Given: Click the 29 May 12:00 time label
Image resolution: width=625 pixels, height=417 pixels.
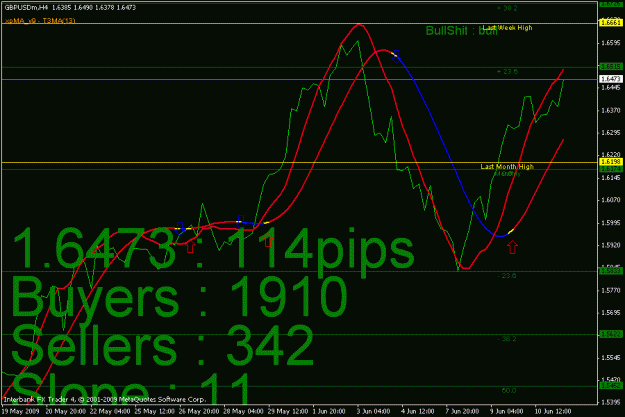Looking at the screenshot, I should [288, 411].
